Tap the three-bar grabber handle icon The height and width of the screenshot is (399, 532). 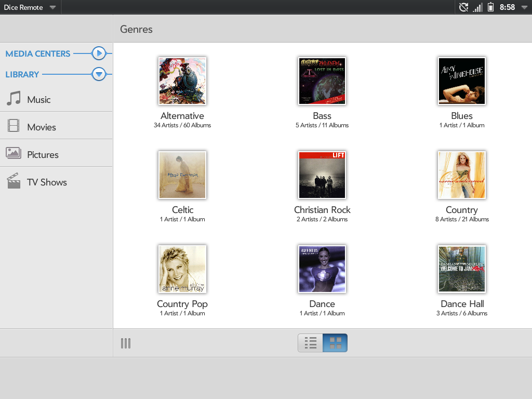click(x=126, y=343)
